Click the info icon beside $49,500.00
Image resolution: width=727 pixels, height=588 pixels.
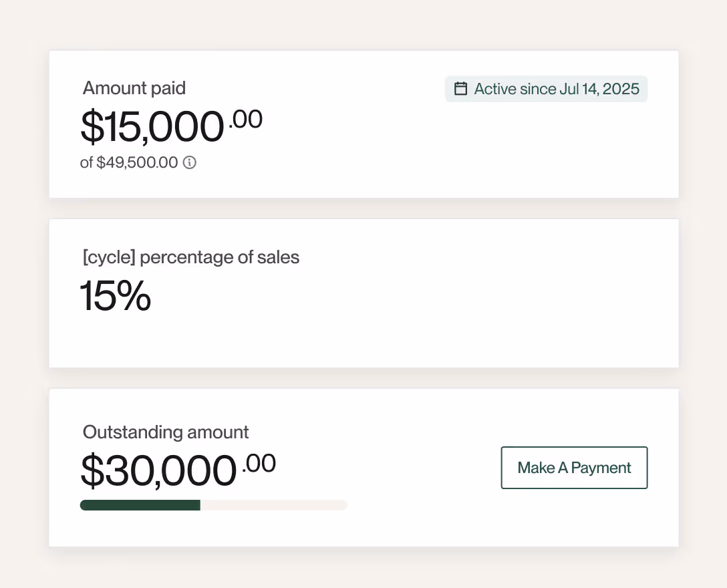[190, 162]
